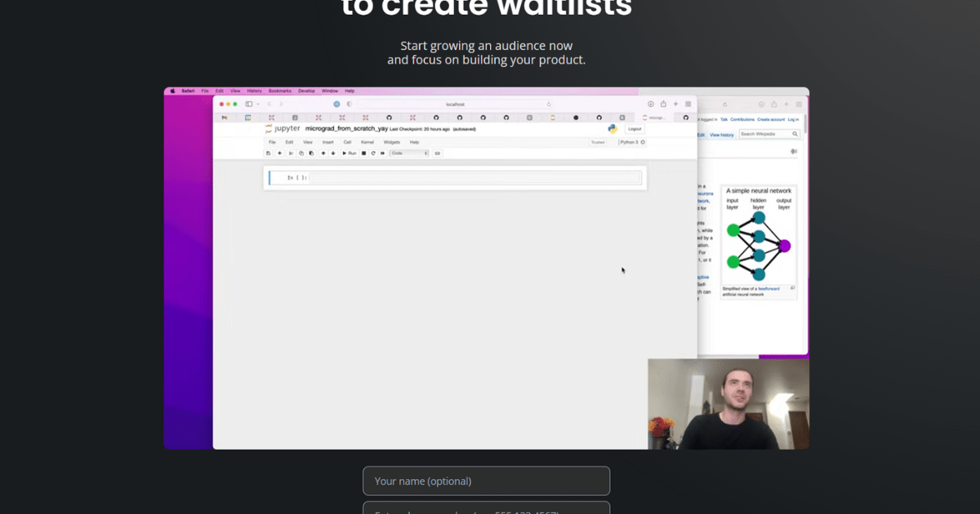Cut the selected notebook cell
The width and height of the screenshot is (980, 514).
click(x=292, y=153)
